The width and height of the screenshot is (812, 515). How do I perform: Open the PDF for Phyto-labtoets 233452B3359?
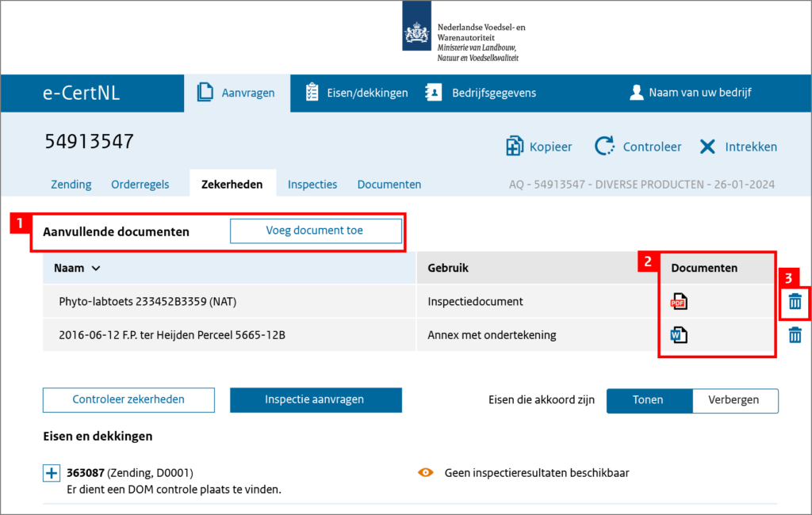click(x=678, y=301)
